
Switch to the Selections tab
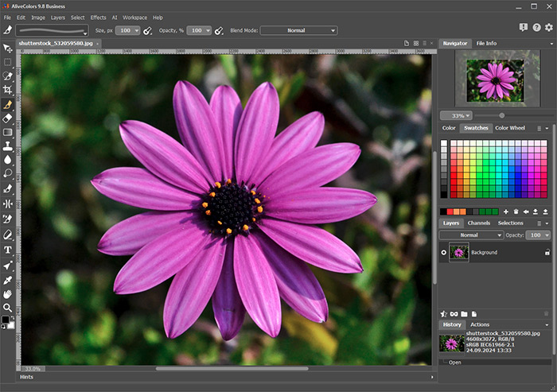511,223
